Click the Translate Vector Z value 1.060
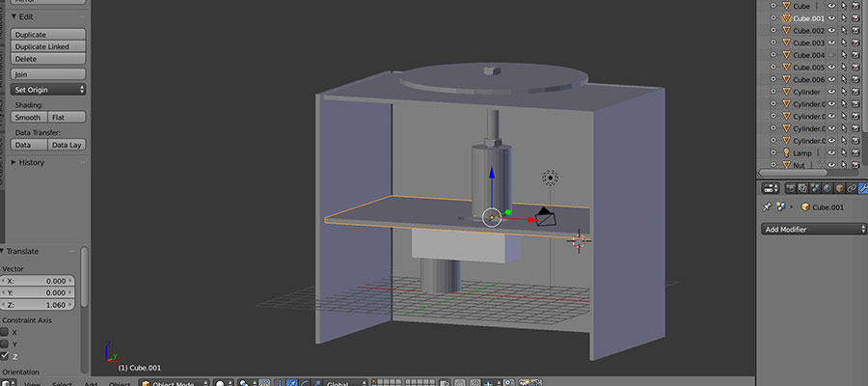The height and width of the screenshot is (386, 868). point(38,305)
